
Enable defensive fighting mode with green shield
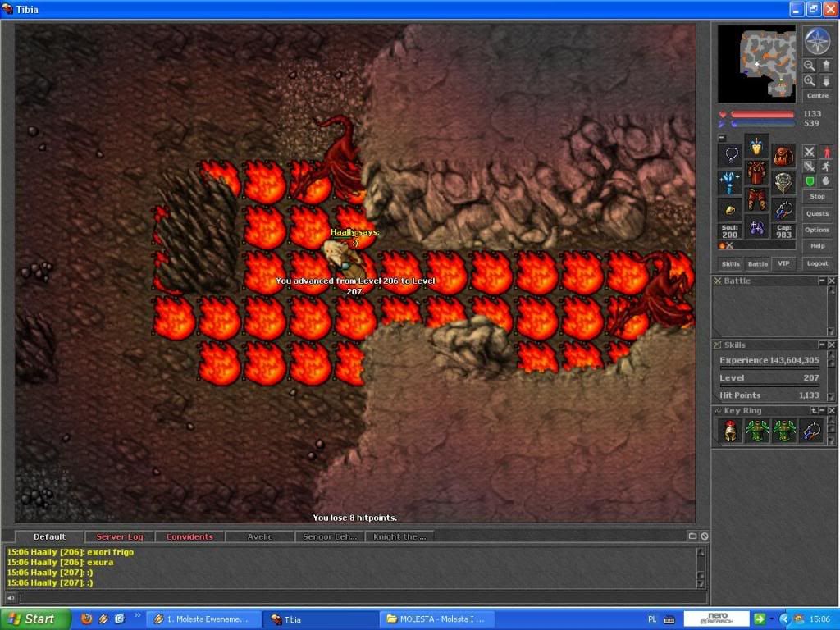[809, 181]
